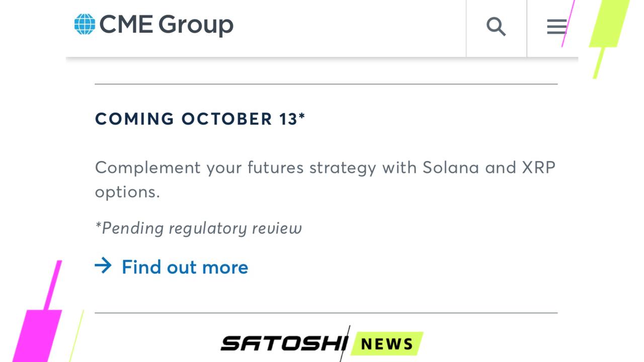Viewport: 644px width, 362px height.
Task: Follow the Find out more link
Action: 185,267
